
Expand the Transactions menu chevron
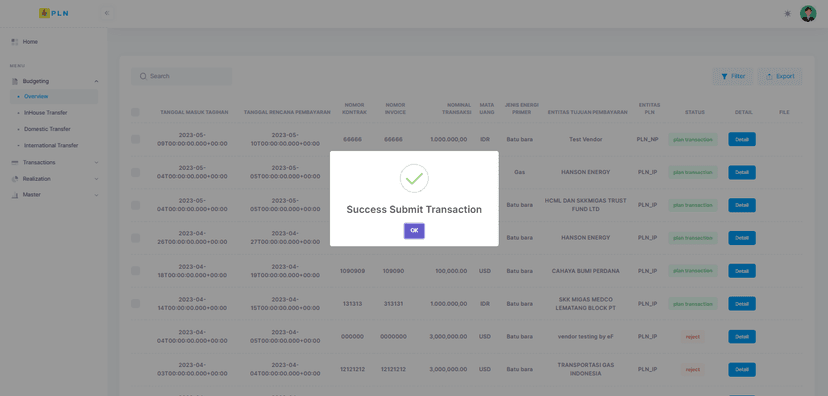[x=96, y=163]
